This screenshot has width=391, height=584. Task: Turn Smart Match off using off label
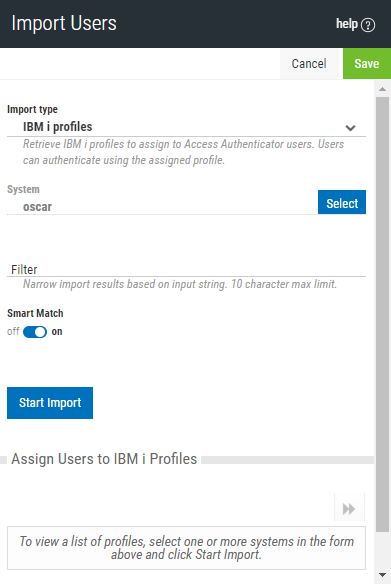pyautogui.click(x=13, y=331)
